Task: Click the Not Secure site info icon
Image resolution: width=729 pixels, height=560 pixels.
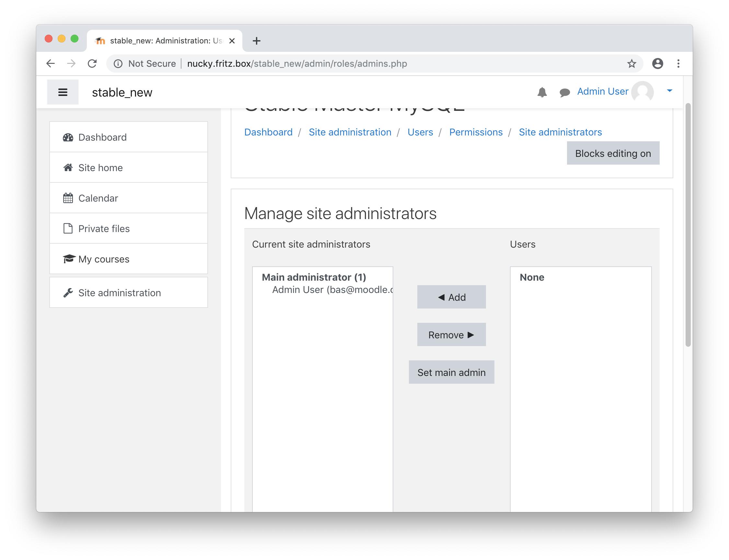Action: [x=118, y=63]
